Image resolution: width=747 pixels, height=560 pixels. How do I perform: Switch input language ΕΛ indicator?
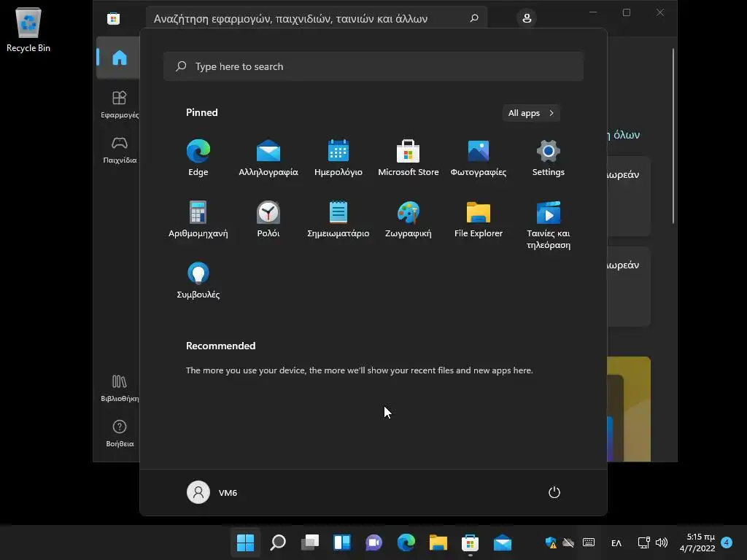616,542
